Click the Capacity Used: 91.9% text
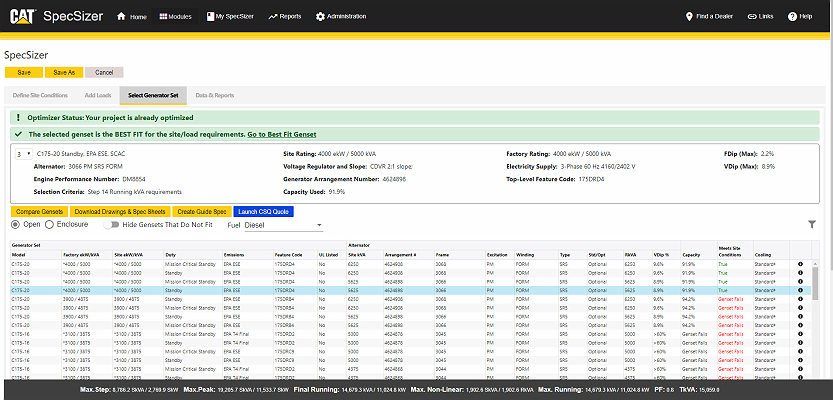This screenshot has height=400, width=833. (x=314, y=192)
